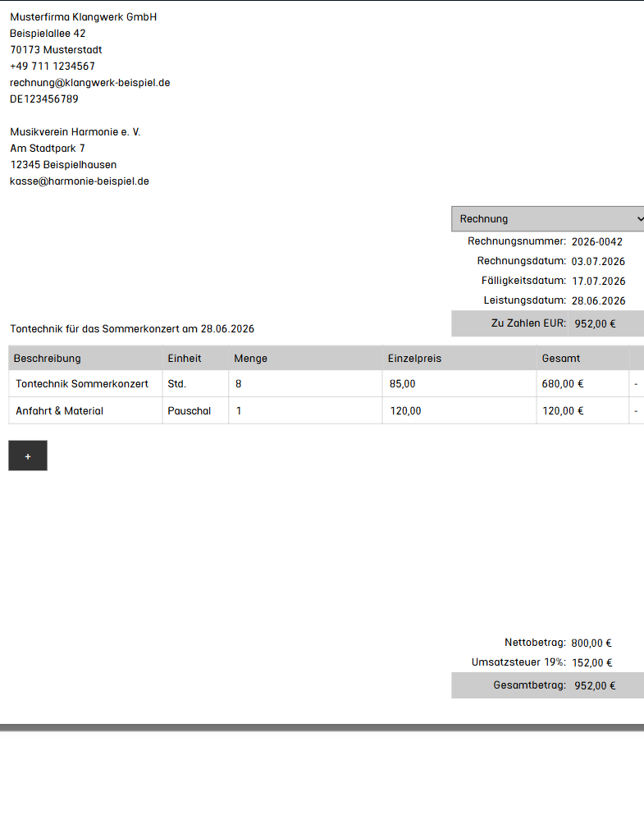Select the Leistungsdatum field 28.06.2026

click(x=598, y=301)
